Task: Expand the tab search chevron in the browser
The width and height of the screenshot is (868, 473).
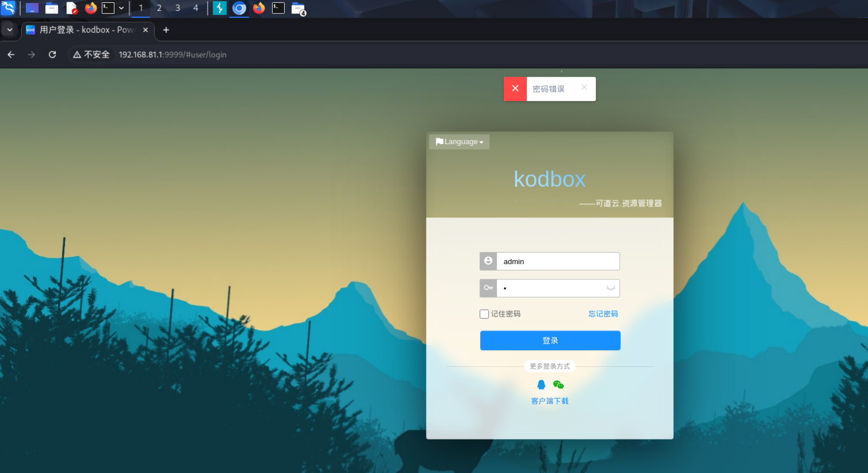Action: 10,30
